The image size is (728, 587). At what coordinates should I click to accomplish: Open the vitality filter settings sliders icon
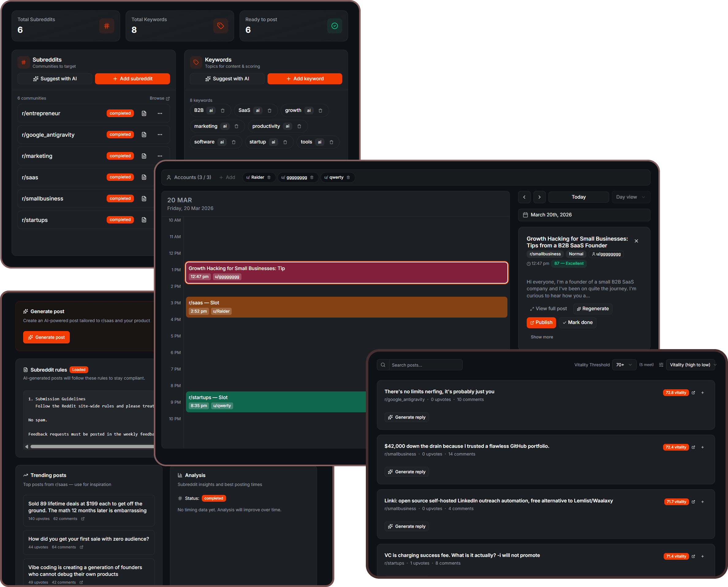662,364
